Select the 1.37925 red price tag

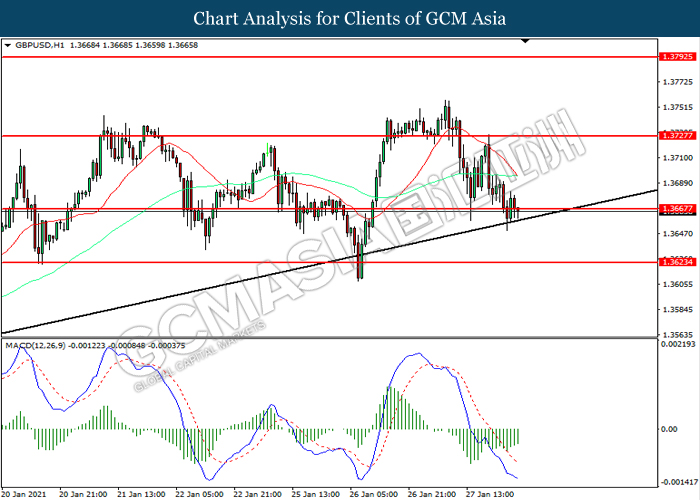(x=678, y=58)
